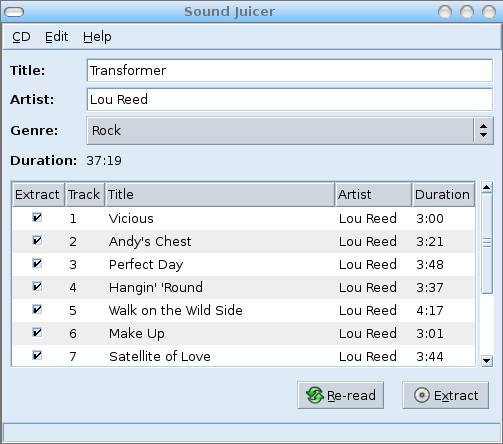The image size is (503, 444).
Task: Uncheck extract for track 1 Vicious
Action: click(37, 218)
